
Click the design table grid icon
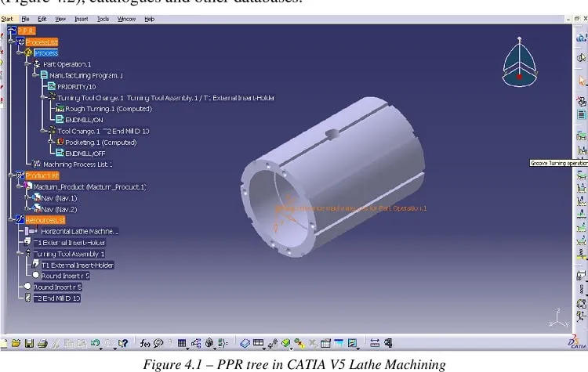(182, 343)
